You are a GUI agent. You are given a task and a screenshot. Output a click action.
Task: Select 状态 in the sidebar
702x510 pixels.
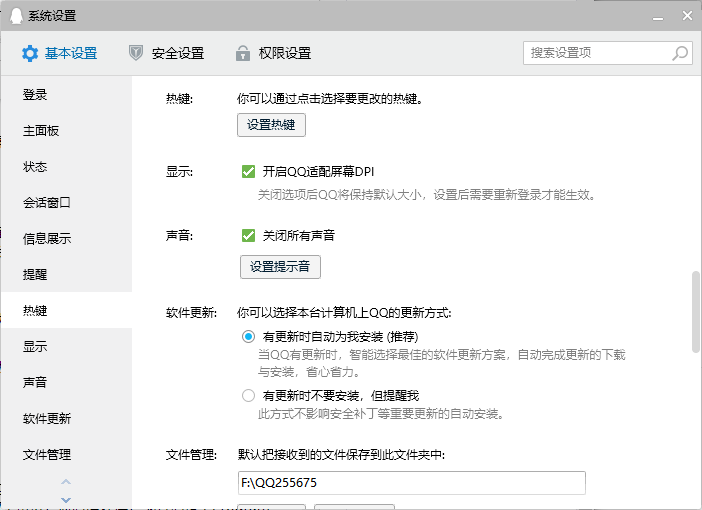pyautogui.click(x=67, y=167)
